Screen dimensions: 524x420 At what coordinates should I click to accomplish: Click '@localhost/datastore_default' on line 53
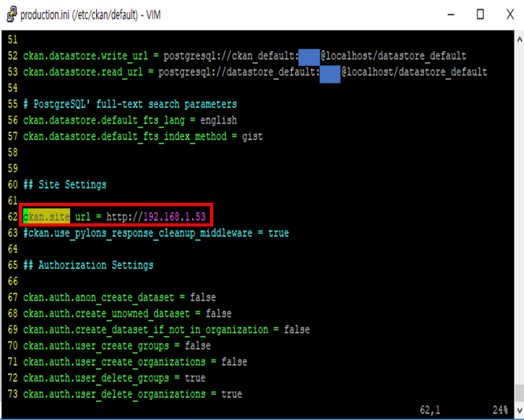[415, 72]
